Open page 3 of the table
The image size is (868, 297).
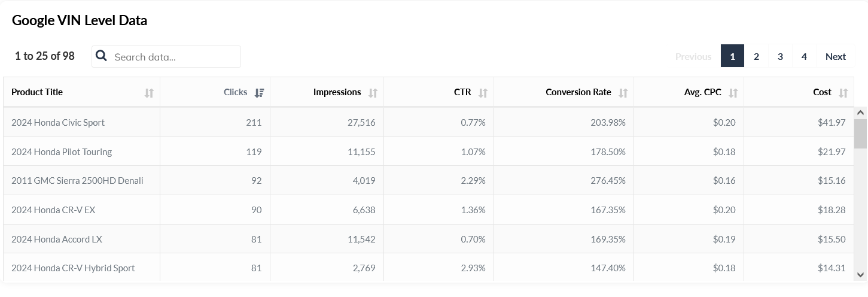[x=780, y=56]
